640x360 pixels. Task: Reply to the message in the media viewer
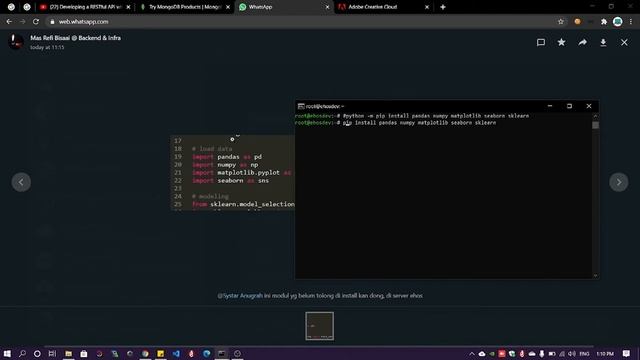tap(541, 42)
